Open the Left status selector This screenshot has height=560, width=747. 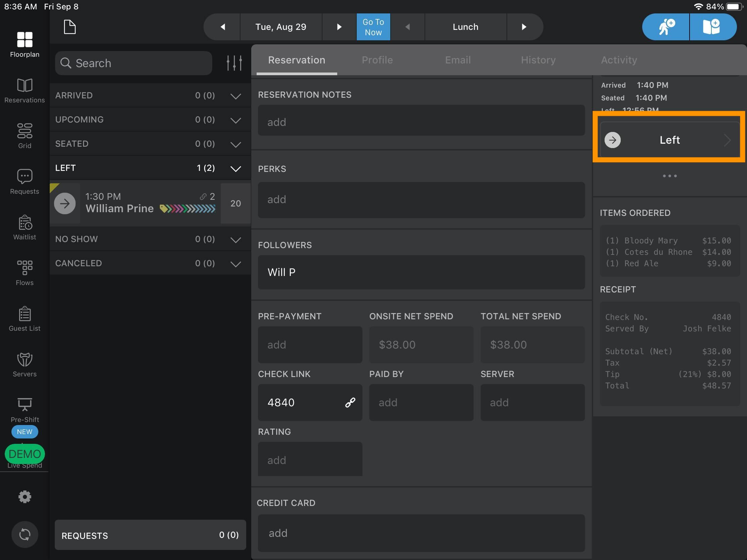[x=669, y=140]
